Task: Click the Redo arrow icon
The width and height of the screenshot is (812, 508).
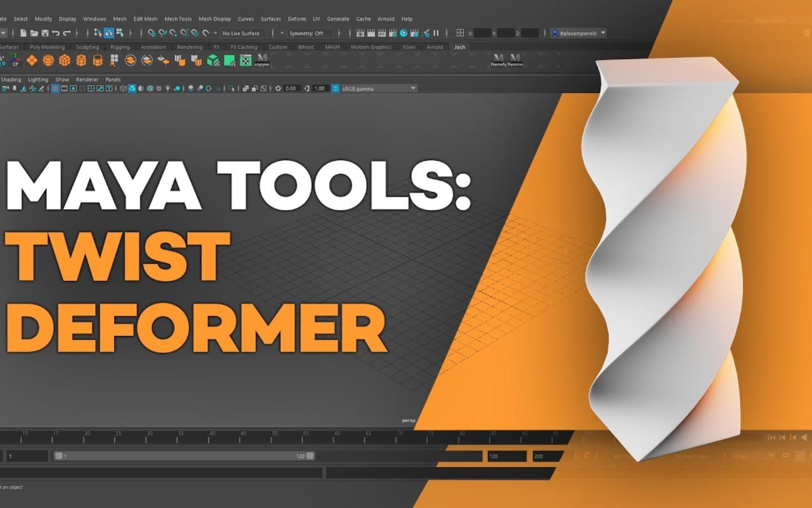Action: (x=67, y=33)
